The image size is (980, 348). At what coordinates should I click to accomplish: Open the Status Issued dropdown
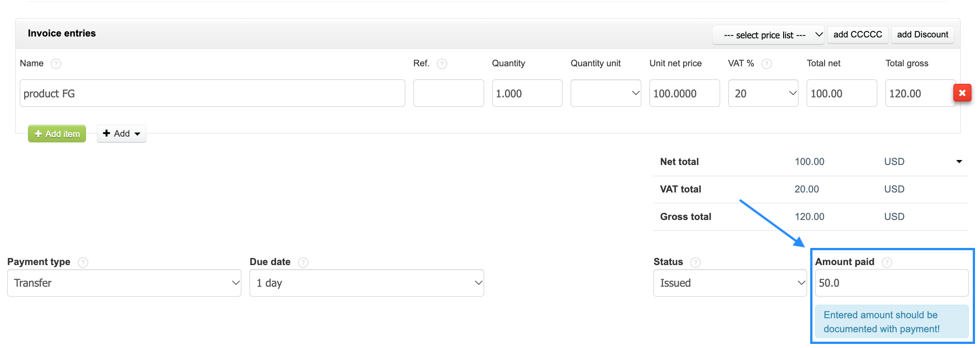click(730, 283)
